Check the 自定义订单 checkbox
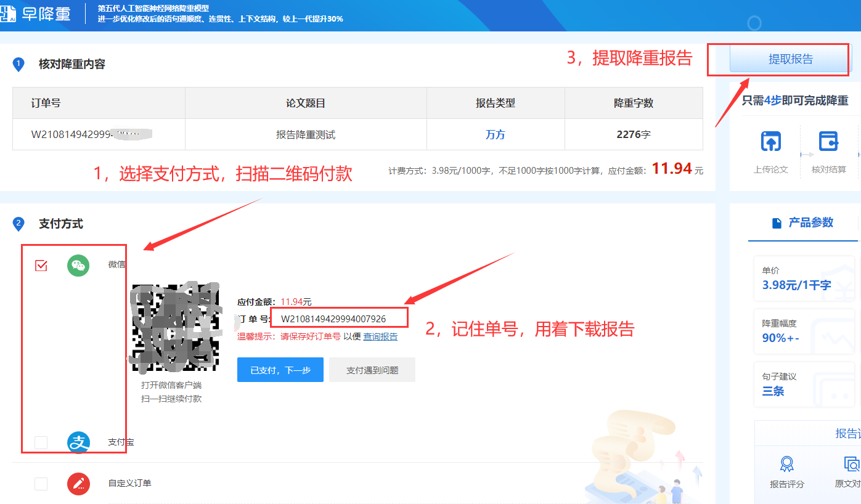This screenshot has height=504, width=861. pos(41,484)
